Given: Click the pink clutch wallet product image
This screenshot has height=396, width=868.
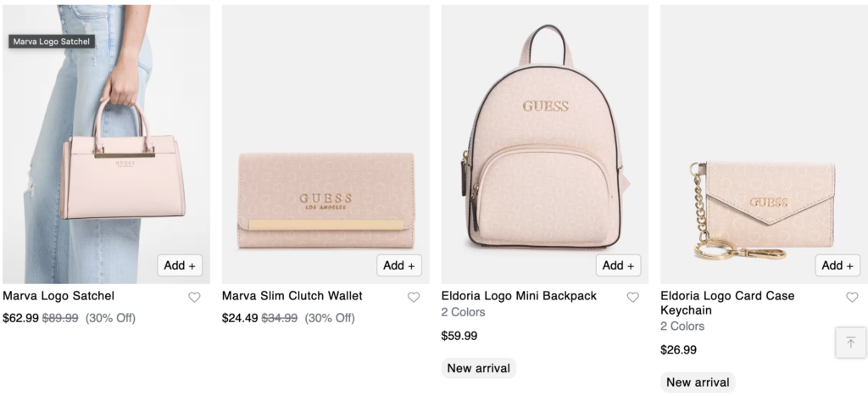Looking at the screenshot, I should [325, 144].
